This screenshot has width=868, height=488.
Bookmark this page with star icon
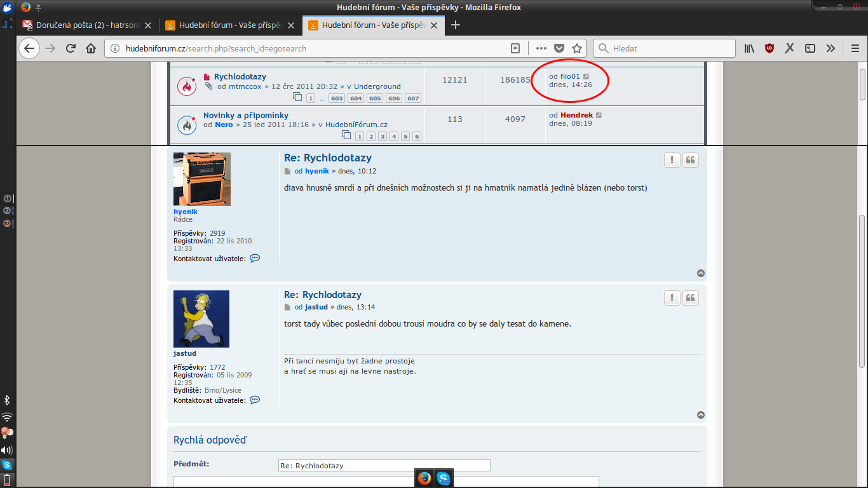577,48
